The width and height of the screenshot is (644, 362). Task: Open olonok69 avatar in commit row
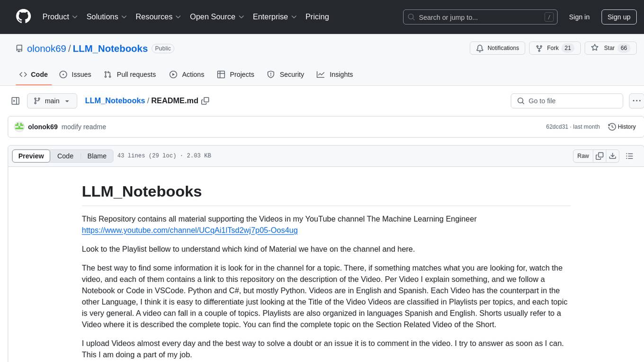pos(19,127)
